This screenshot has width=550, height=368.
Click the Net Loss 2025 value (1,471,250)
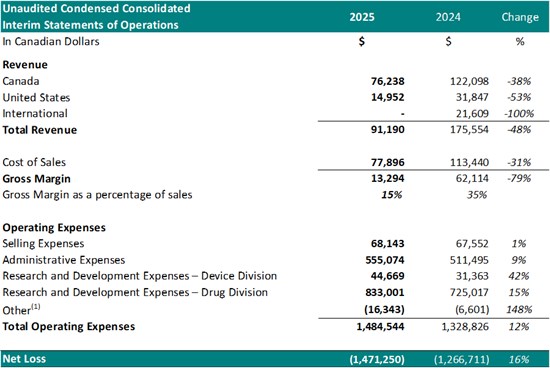(x=377, y=359)
